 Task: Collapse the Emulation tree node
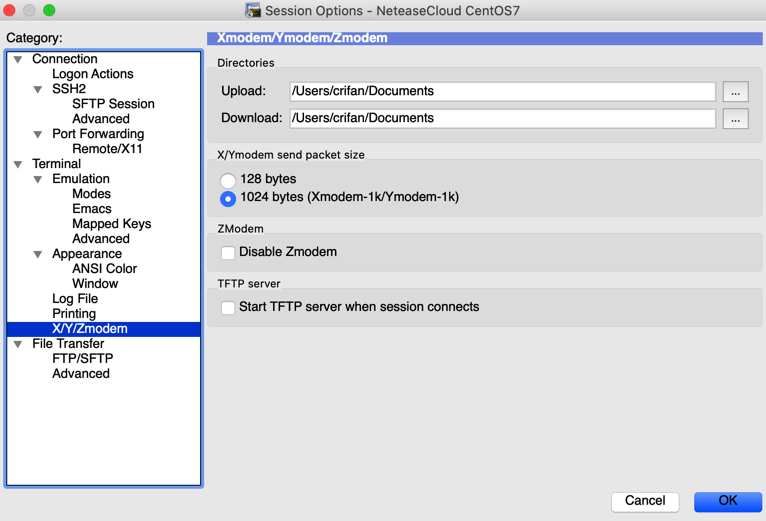point(38,180)
